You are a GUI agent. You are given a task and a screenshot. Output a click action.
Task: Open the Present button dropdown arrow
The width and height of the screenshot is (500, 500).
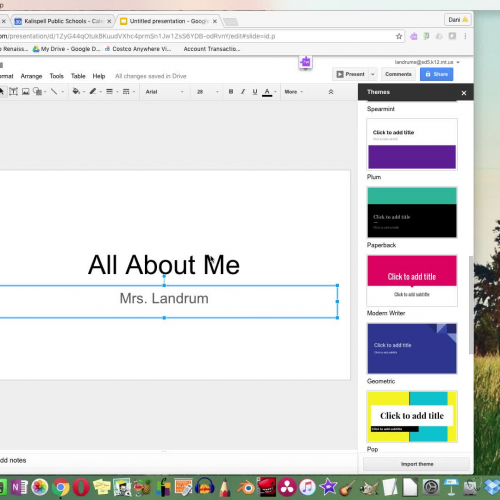coord(373,74)
